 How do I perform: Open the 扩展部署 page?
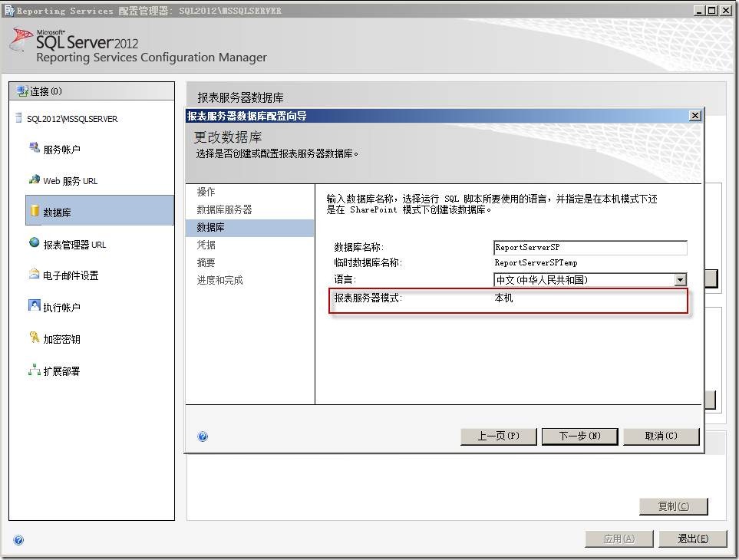(x=61, y=371)
